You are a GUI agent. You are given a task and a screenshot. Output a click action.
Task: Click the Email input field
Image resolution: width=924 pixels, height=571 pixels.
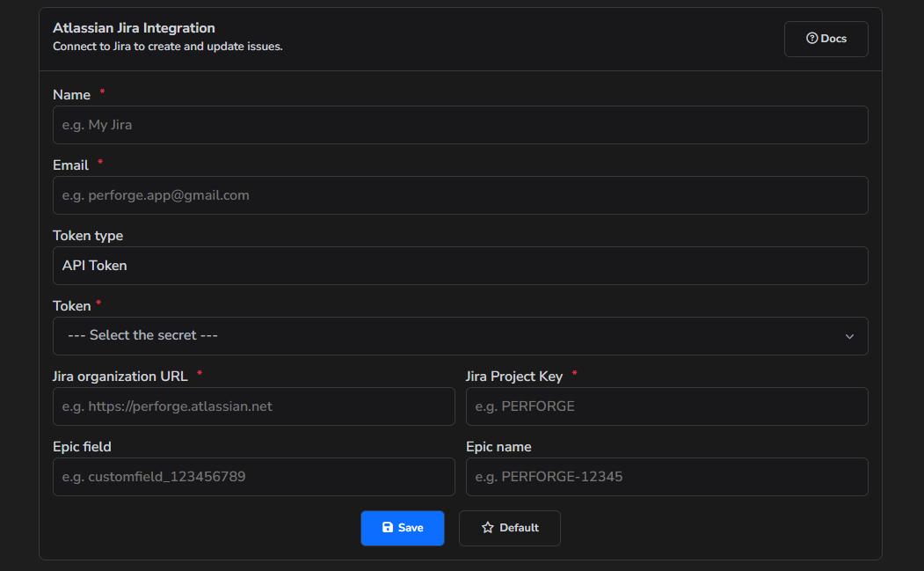coord(461,195)
